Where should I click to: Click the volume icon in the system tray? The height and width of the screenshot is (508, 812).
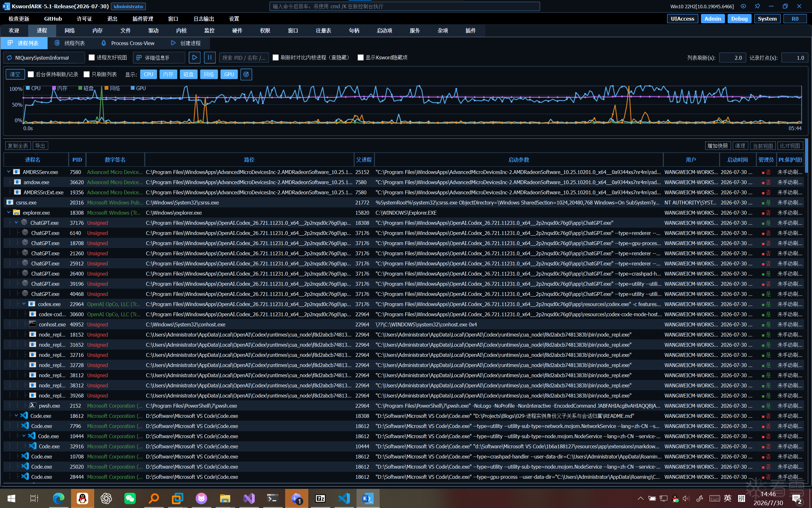(x=686, y=498)
